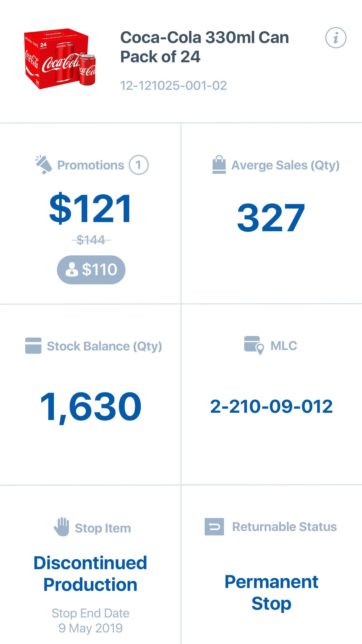
Task: Tap the product info icon
Action: [x=335, y=38]
